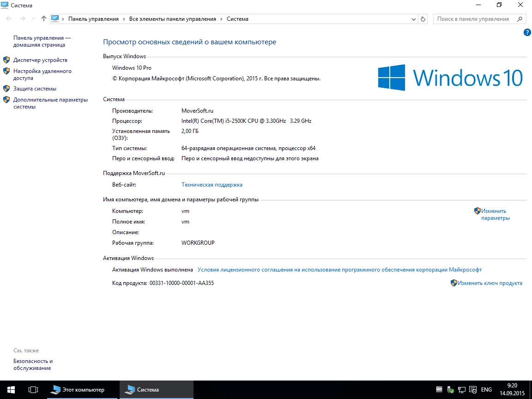The height and width of the screenshot is (399, 532).
Task: Go to Панель управления — домашняя страница
Action: click(42, 42)
